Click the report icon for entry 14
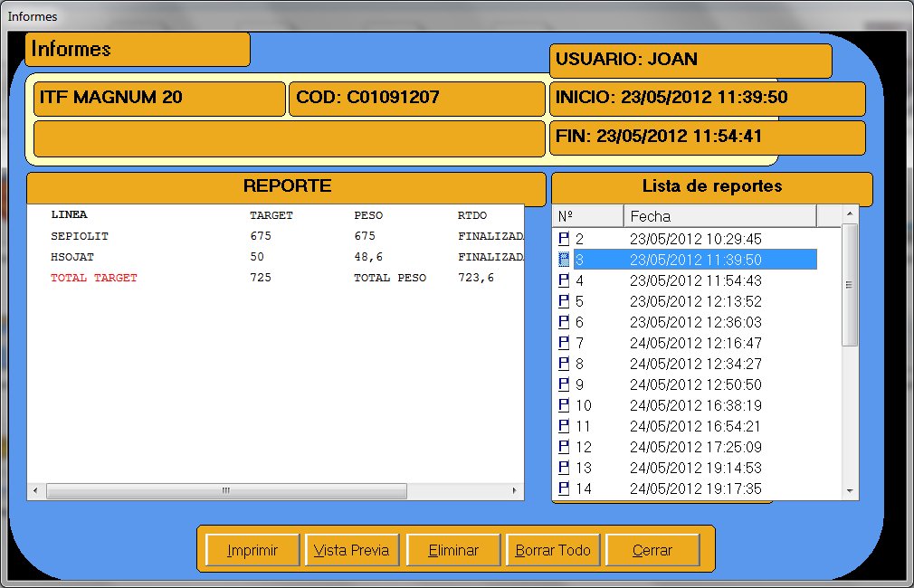This screenshot has height=588, width=914. (564, 488)
